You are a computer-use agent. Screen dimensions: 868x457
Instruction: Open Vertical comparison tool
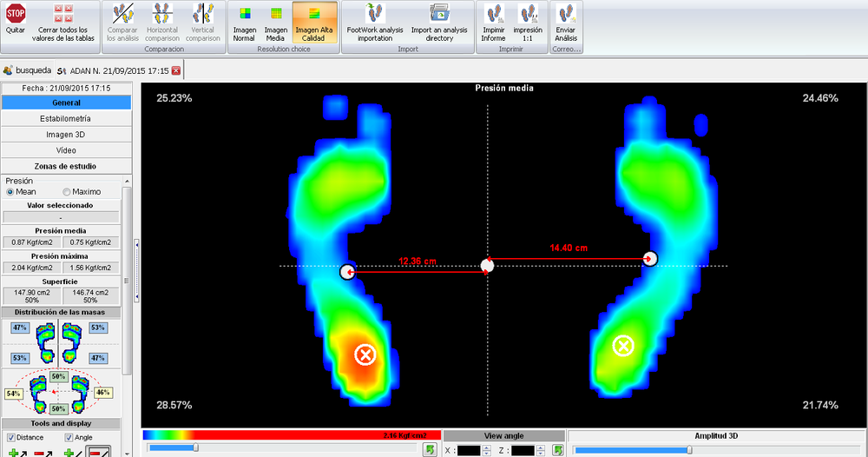pos(202,21)
